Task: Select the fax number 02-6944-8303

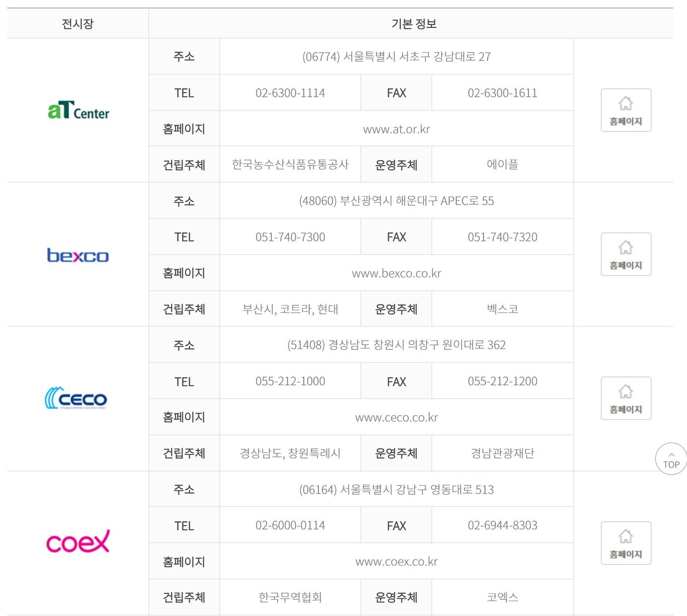Action: [x=502, y=525]
